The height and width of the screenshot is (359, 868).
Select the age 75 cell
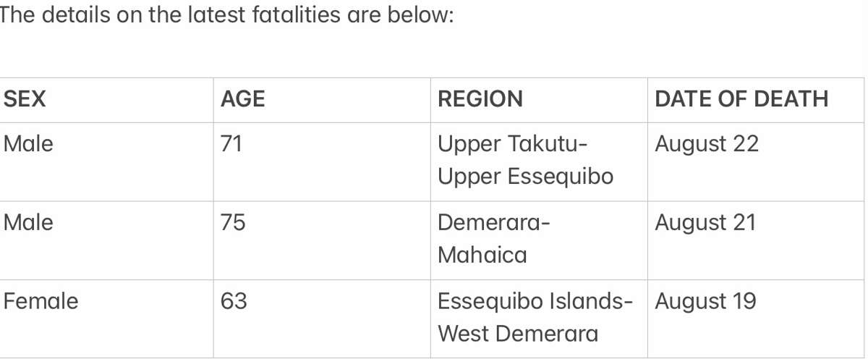[x=322, y=240]
